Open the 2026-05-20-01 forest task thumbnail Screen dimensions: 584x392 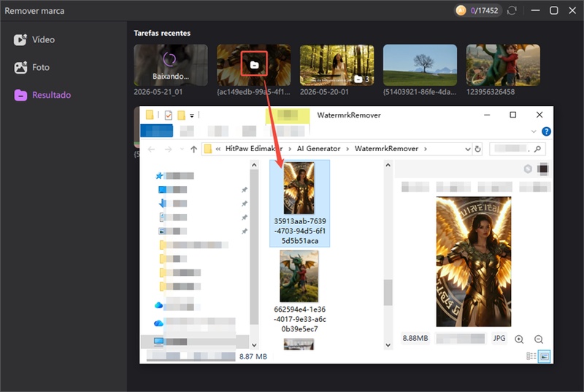(x=337, y=65)
